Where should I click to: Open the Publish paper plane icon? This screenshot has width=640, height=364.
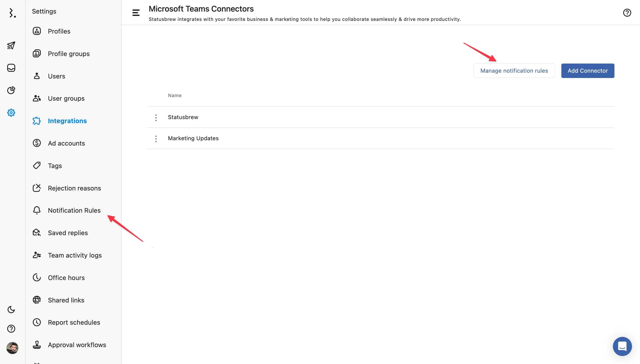(11, 46)
